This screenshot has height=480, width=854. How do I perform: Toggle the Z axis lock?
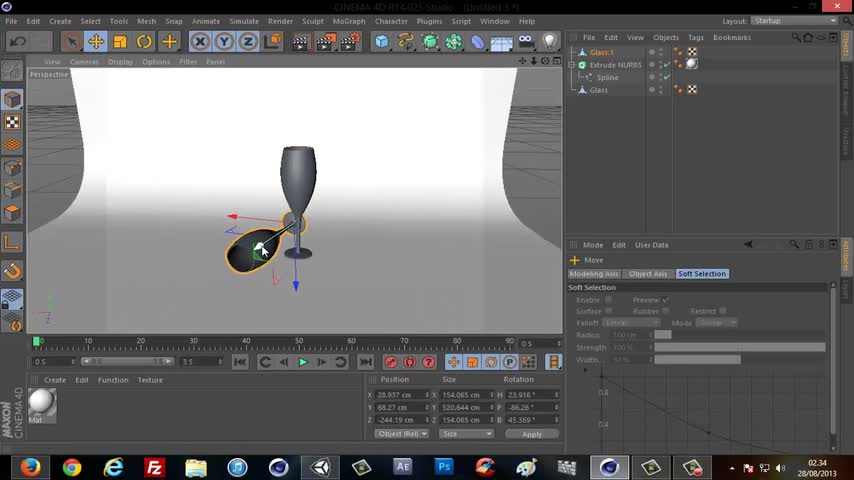tap(248, 41)
